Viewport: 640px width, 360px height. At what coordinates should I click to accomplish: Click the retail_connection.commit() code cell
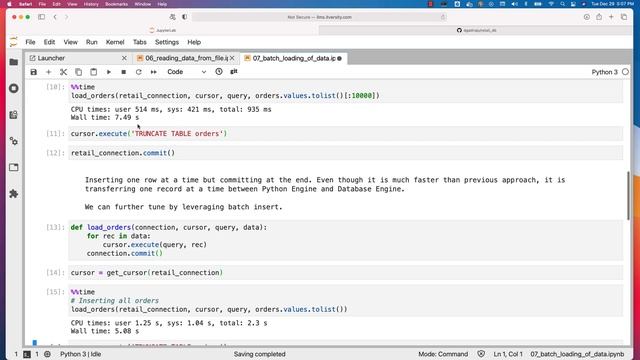tap(346, 153)
